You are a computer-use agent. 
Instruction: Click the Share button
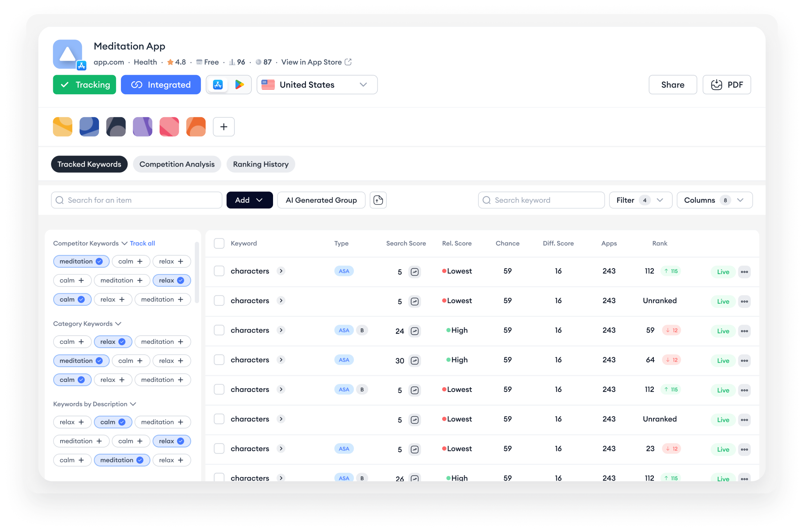[672, 85]
